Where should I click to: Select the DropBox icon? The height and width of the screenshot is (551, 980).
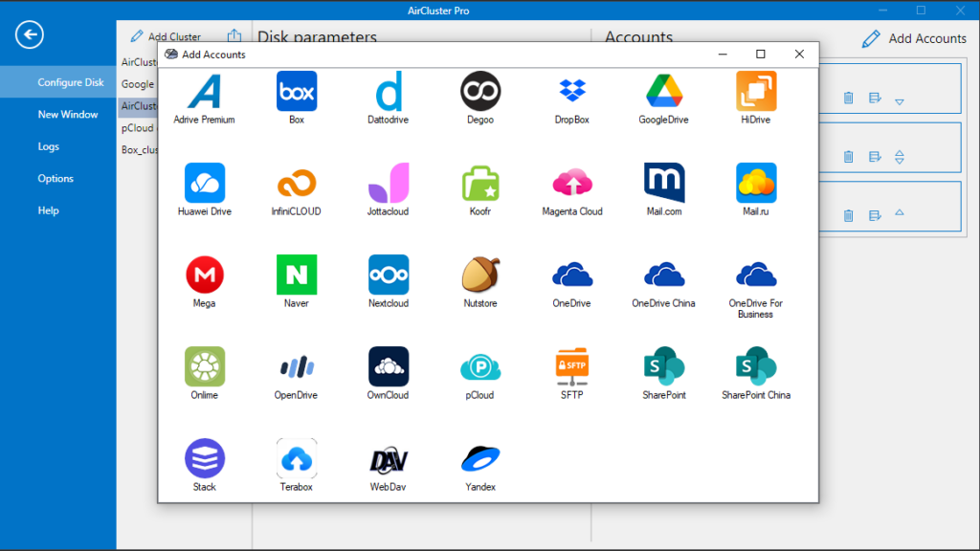click(x=572, y=91)
